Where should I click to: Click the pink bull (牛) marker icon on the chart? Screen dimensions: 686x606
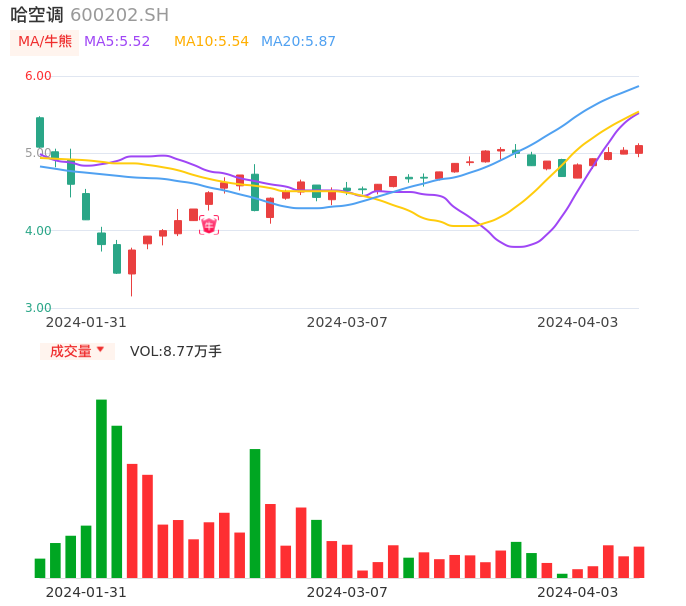pyautogui.click(x=209, y=225)
